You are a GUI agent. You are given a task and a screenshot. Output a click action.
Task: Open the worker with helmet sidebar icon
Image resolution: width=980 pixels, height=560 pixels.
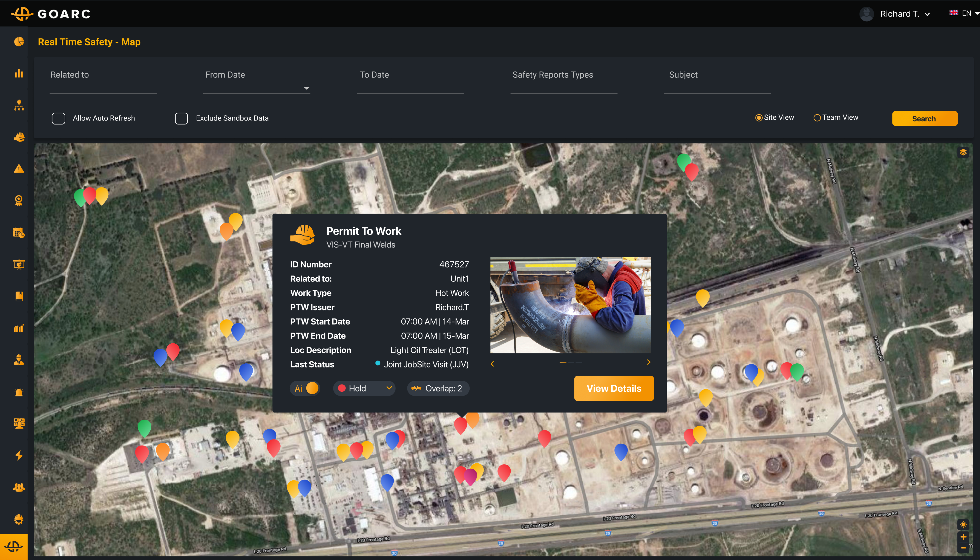tap(19, 360)
